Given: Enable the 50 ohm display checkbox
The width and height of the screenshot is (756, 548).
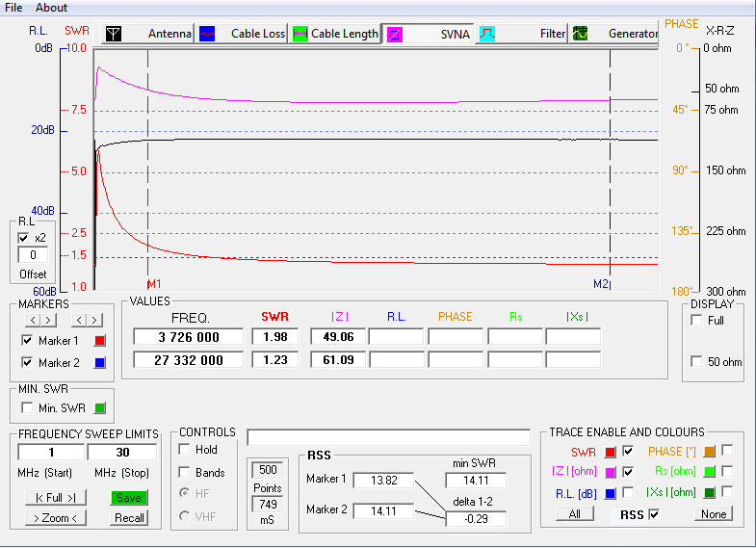Looking at the screenshot, I should pyautogui.click(x=696, y=362).
